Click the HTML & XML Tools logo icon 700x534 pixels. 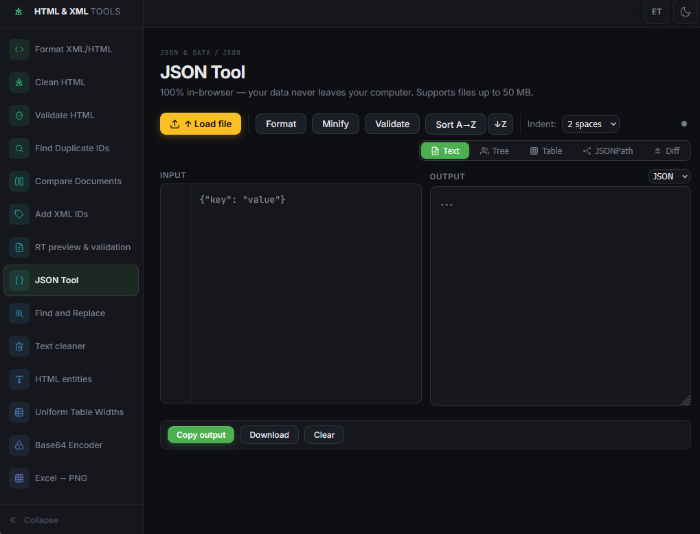click(x=18, y=12)
